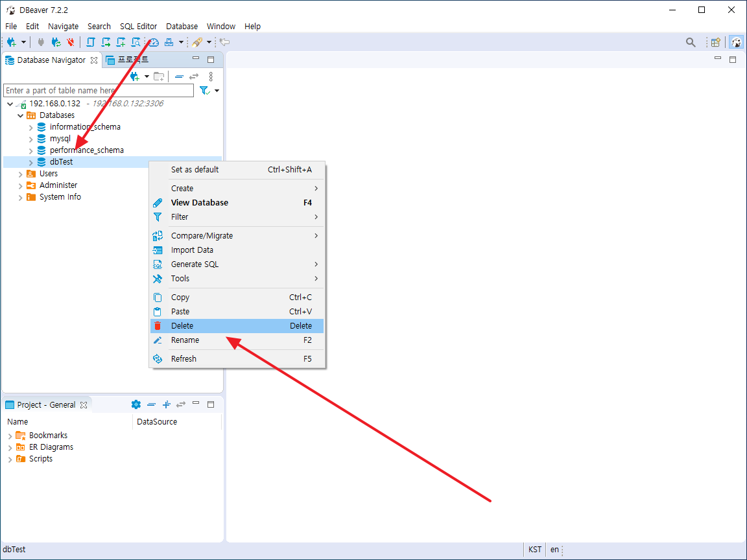The width and height of the screenshot is (747, 560).
Task: Choose Import Data in context menu
Action: pyautogui.click(x=237, y=250)
